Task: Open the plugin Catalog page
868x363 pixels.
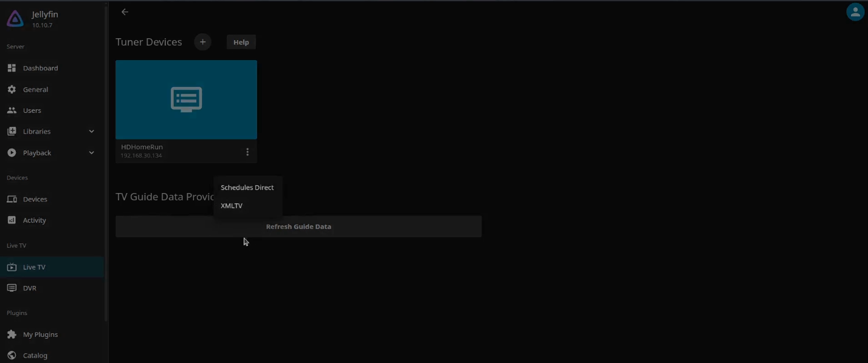Action: click(x=52, y=355)
